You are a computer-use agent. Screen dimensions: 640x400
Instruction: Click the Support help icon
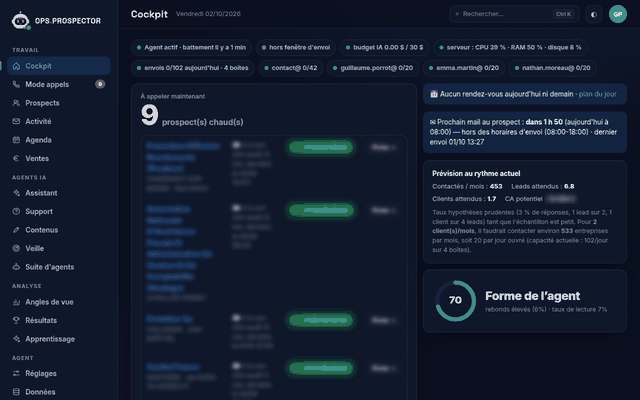(16, 211)
